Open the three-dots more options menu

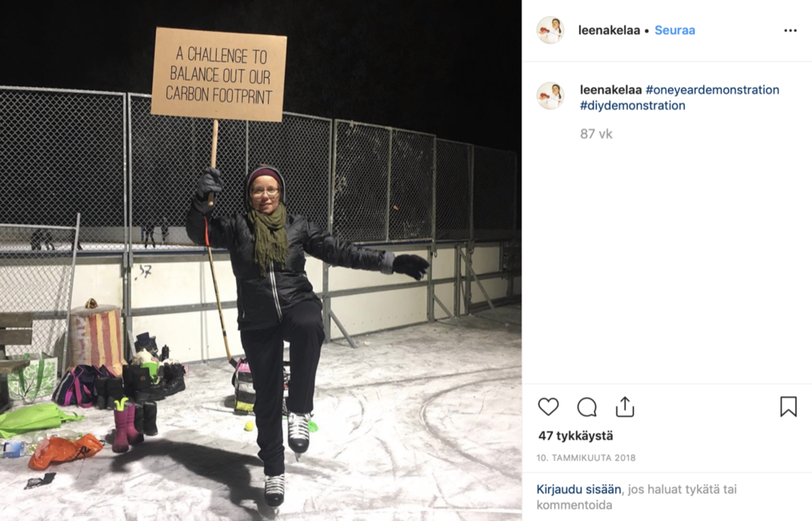pyautogui.click(x=790, y=30)
